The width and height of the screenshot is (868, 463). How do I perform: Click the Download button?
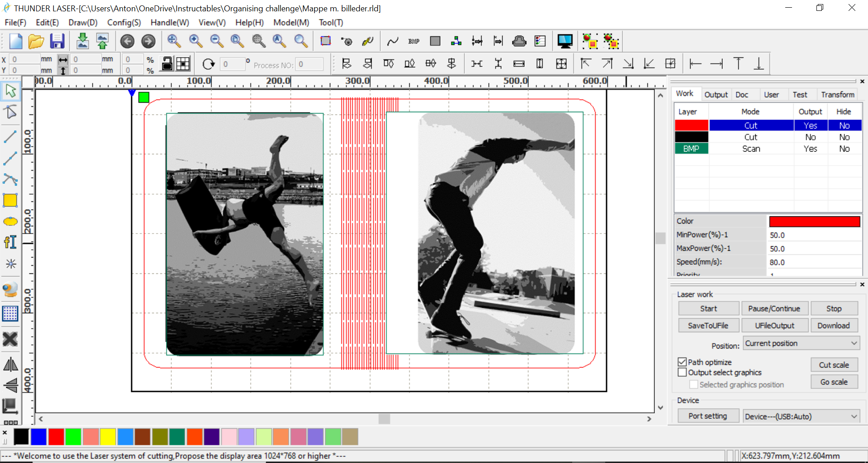pos(833,325)
